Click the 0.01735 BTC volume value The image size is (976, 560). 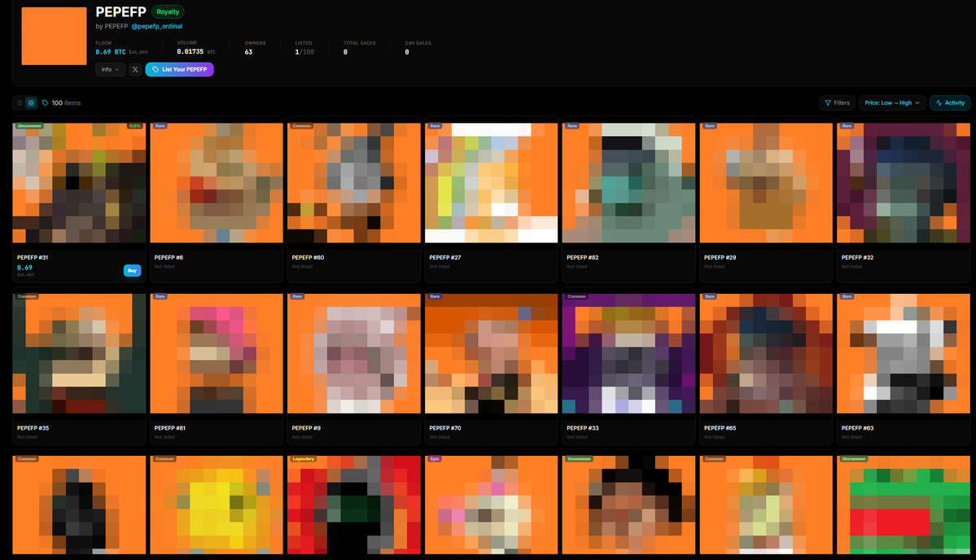tap(190, 51)
